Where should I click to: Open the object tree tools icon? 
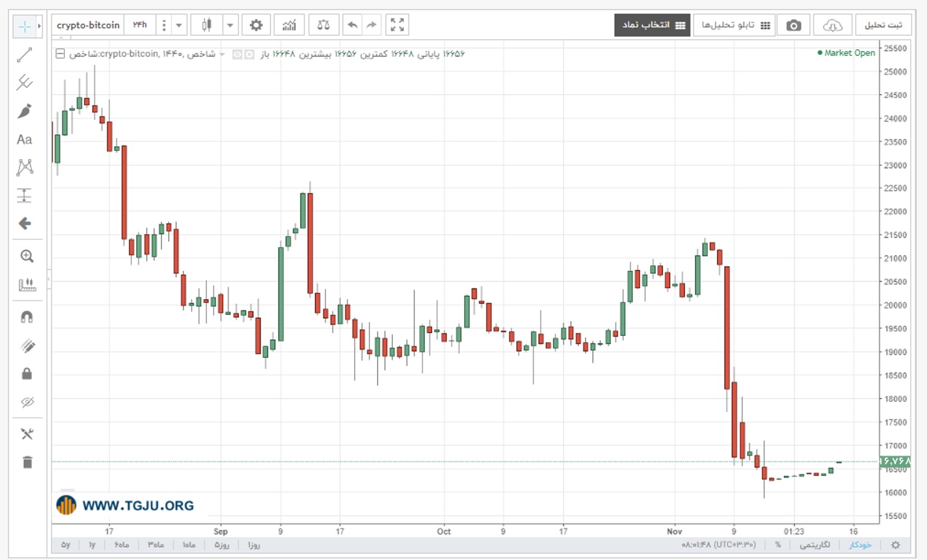tap(27, 434)
